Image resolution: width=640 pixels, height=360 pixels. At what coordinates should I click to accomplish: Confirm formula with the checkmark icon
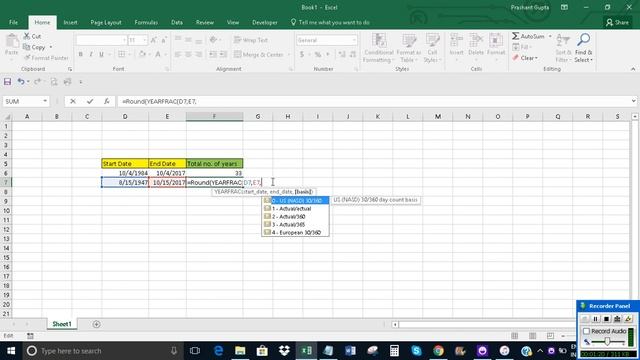click(x=90, y=101)
